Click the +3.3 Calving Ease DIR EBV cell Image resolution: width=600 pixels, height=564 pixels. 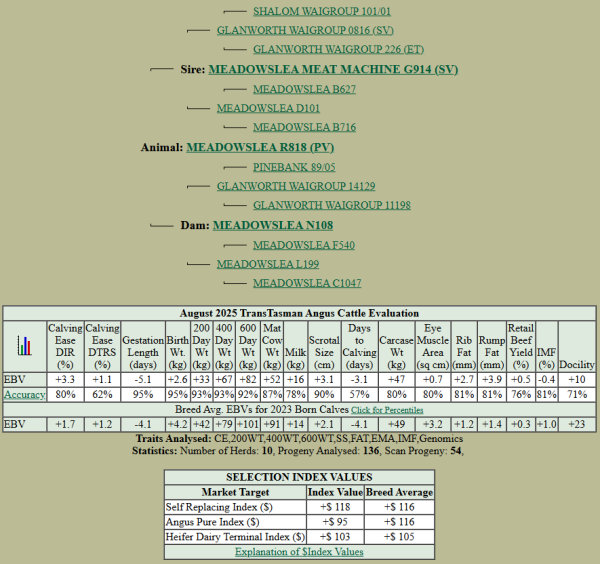(x=65, y=380)
